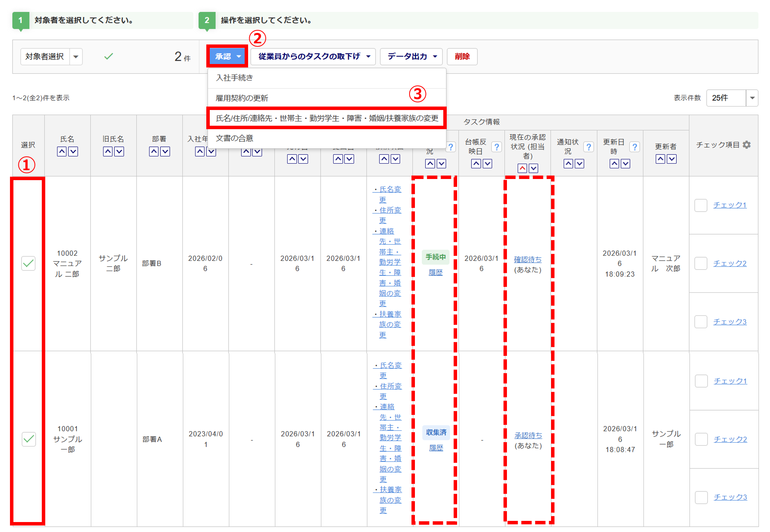The image size is (770, 532).
Task: Sort 部署 column descending with down arrow
Action: coord(165,151)
